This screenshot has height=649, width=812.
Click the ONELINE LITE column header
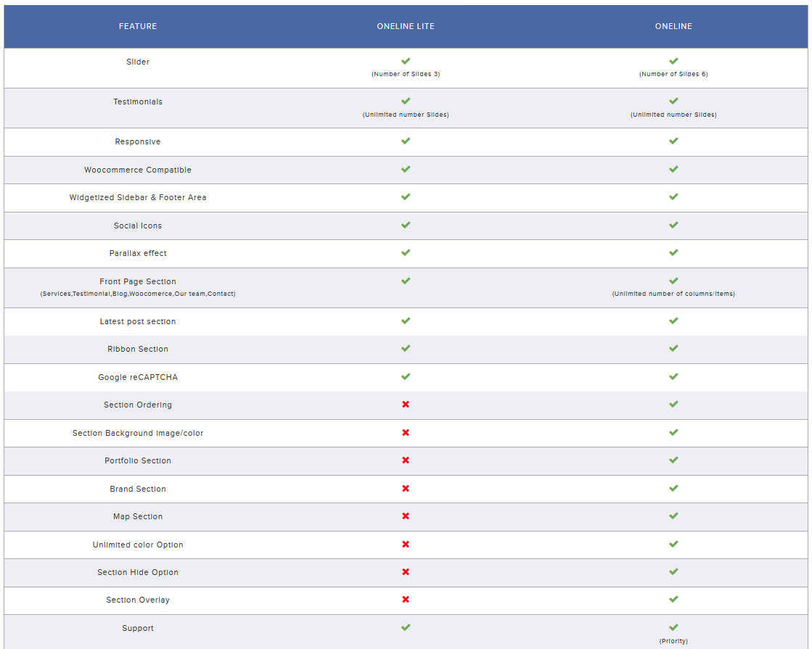[x=406, y=26]
